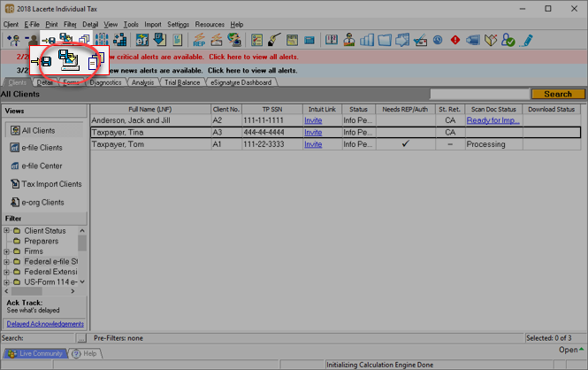Click the blue pencil toolbar icon

point(527,39)
